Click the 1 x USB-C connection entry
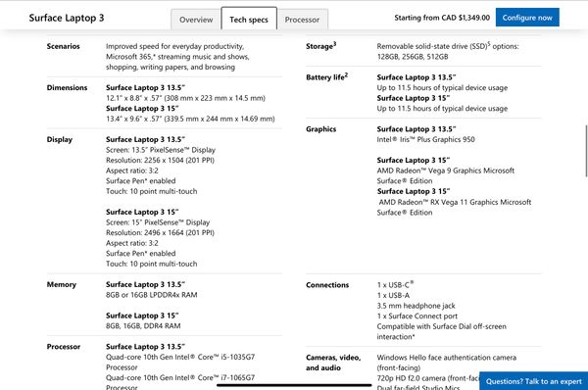Image resolution: width=588 pixels, height=390 pixels. point(395,284)
